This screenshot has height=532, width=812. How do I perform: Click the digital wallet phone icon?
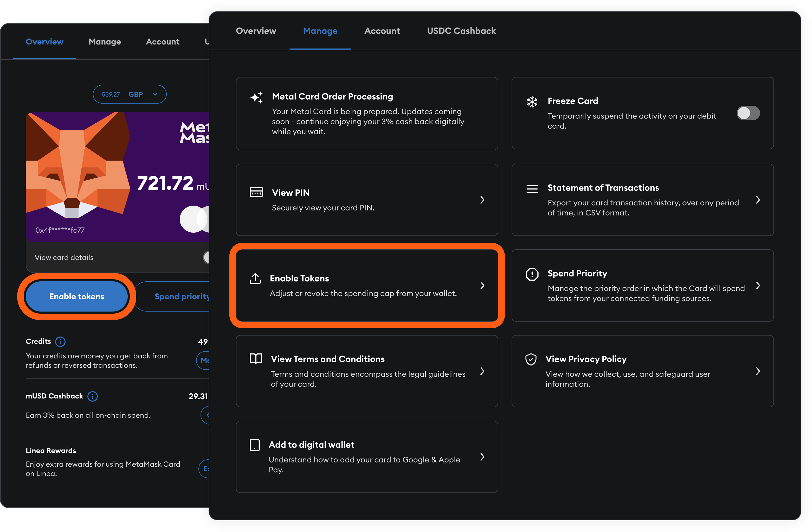[x=255, y=445]
